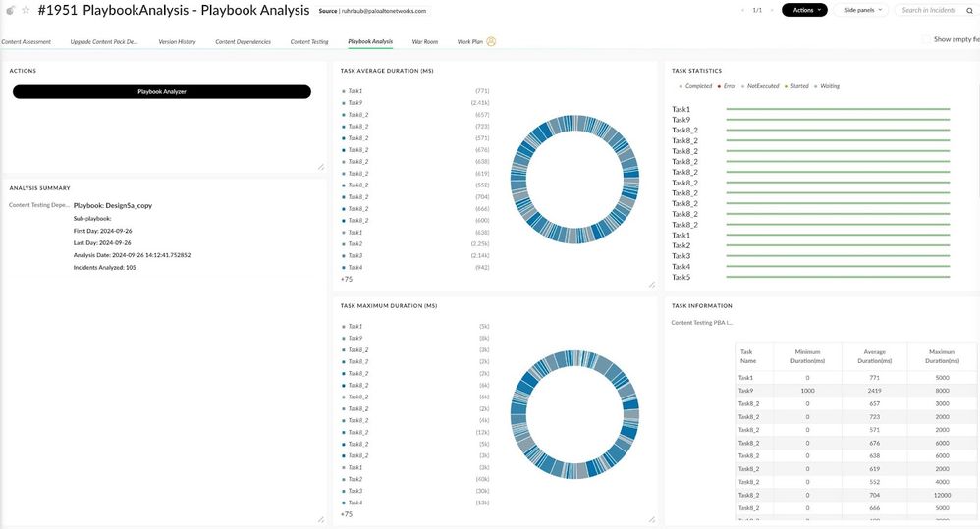980x529 pixels.
Task: Switch to the Content Dependencies tab
Action: (x=244, y=42)
